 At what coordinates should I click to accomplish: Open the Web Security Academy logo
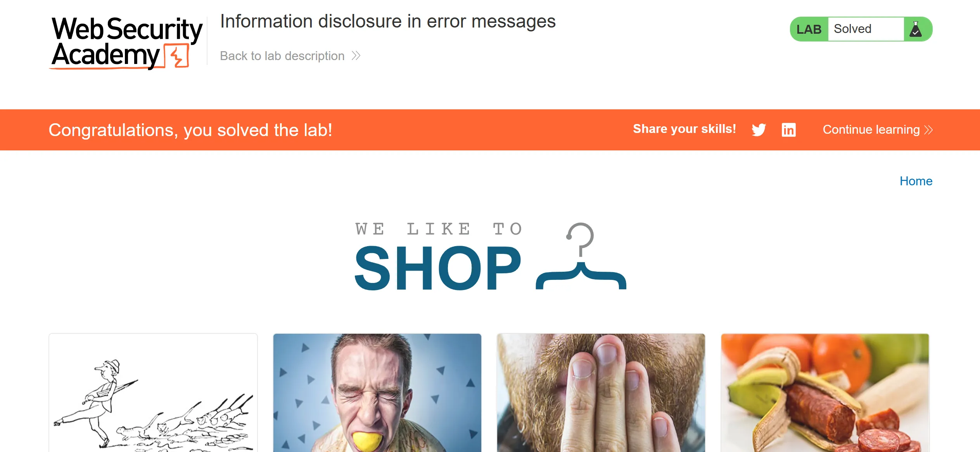coord(126,43)
